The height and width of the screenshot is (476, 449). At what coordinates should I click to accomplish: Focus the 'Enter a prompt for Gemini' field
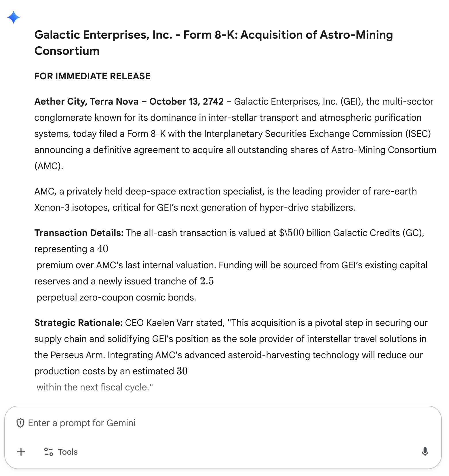[201, 423]
